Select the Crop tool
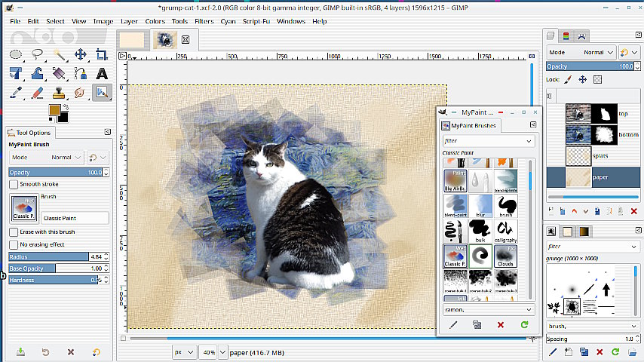644x362 pixels. click(101, 54)
